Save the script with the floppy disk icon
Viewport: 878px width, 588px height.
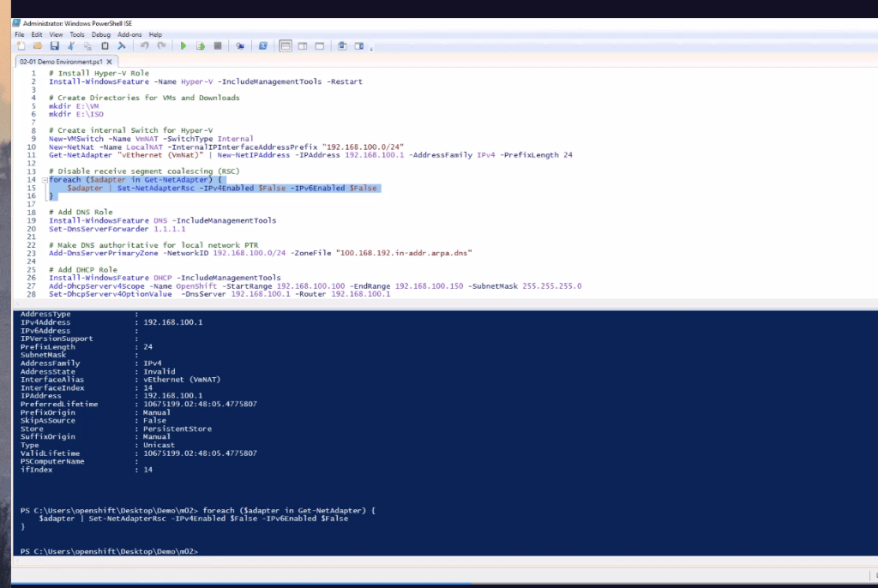[54, 46]
